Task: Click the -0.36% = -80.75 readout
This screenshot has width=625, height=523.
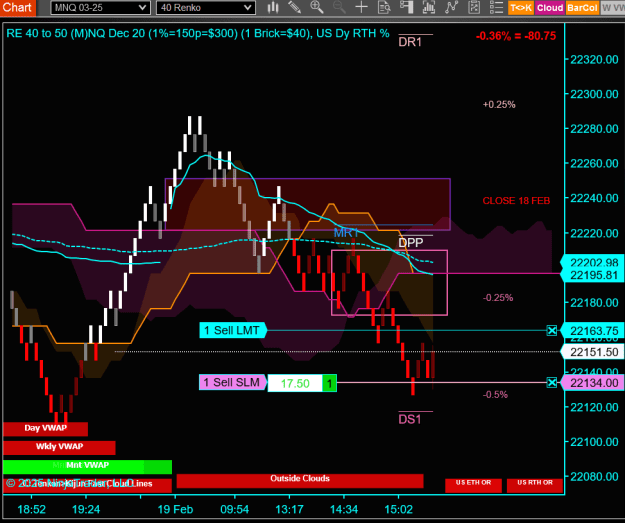Action: pyautogui.click(x=515, y=36)
